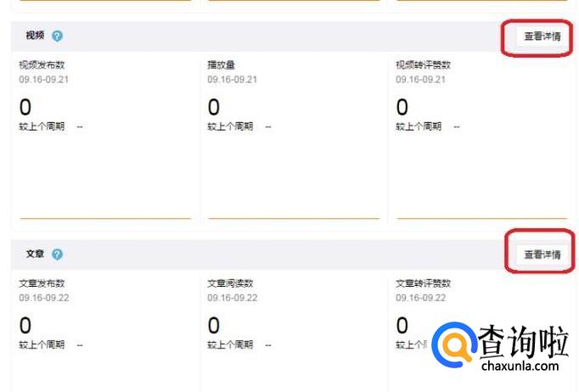Screen dimensions: 579x392
Task: Click the orange trend line under 视频发布数
Action: click(105, 218)
